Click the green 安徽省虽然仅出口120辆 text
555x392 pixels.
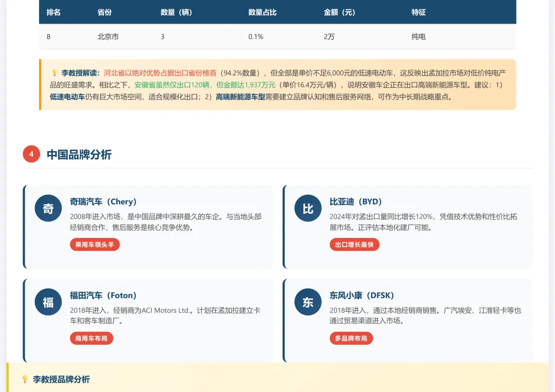172,85
